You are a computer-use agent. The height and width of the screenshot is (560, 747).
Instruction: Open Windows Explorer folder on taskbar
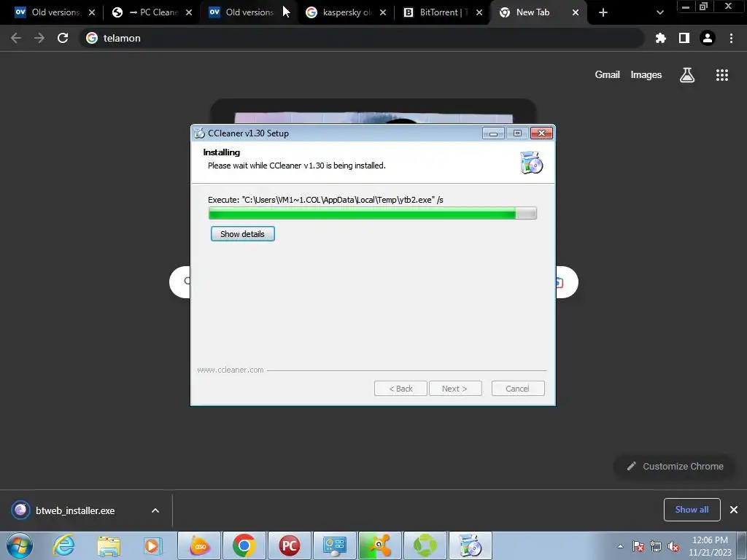pyautogui.click(x=109, y=545)
